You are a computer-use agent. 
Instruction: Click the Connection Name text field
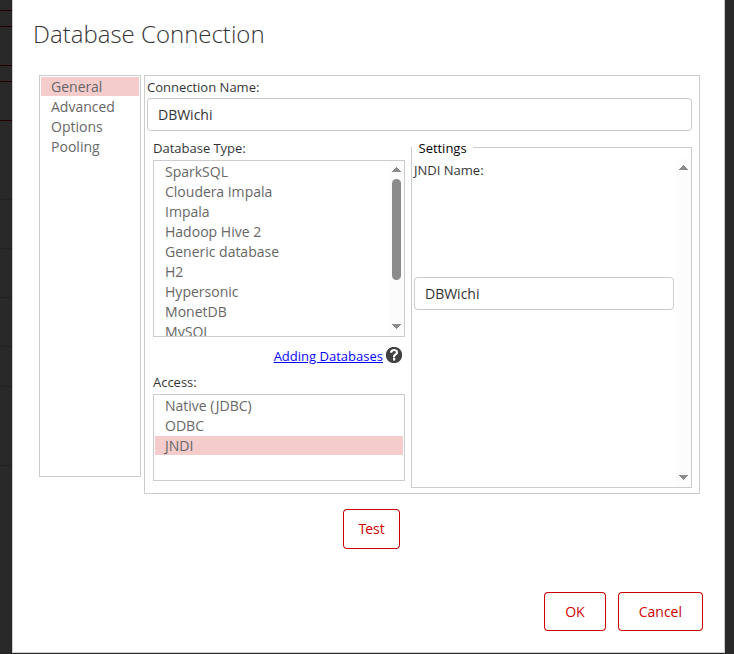(419, 114)
